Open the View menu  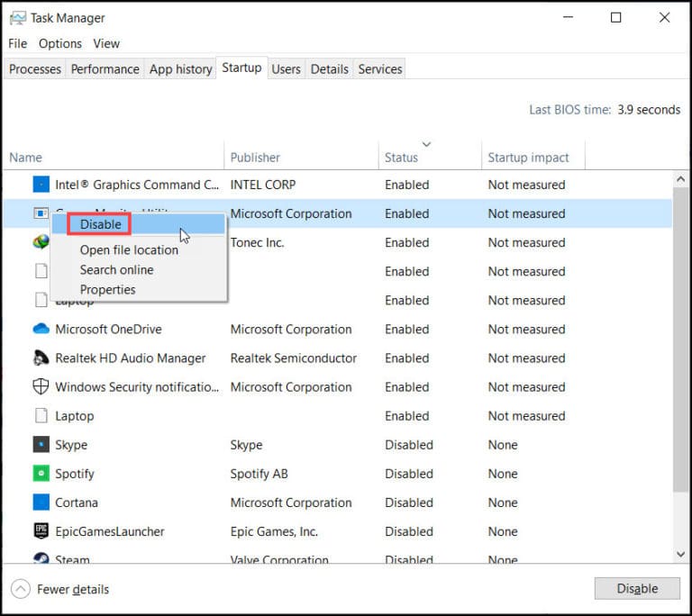click(x=106, y=44)
